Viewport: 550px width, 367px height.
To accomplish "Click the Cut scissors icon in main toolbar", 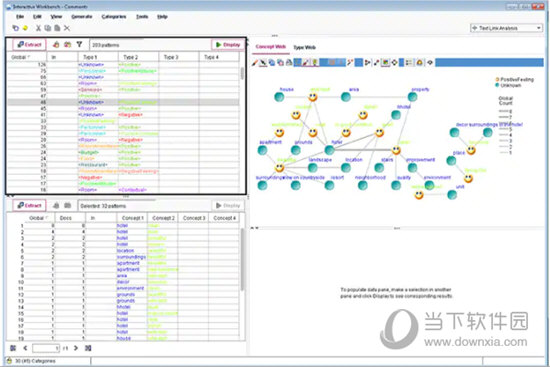I will (38, 28).
